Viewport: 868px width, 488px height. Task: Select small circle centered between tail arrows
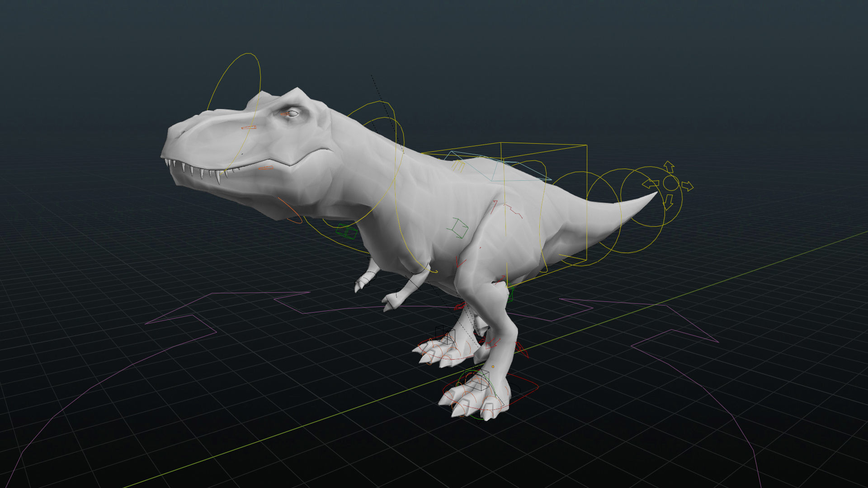[x=671, y=183]
